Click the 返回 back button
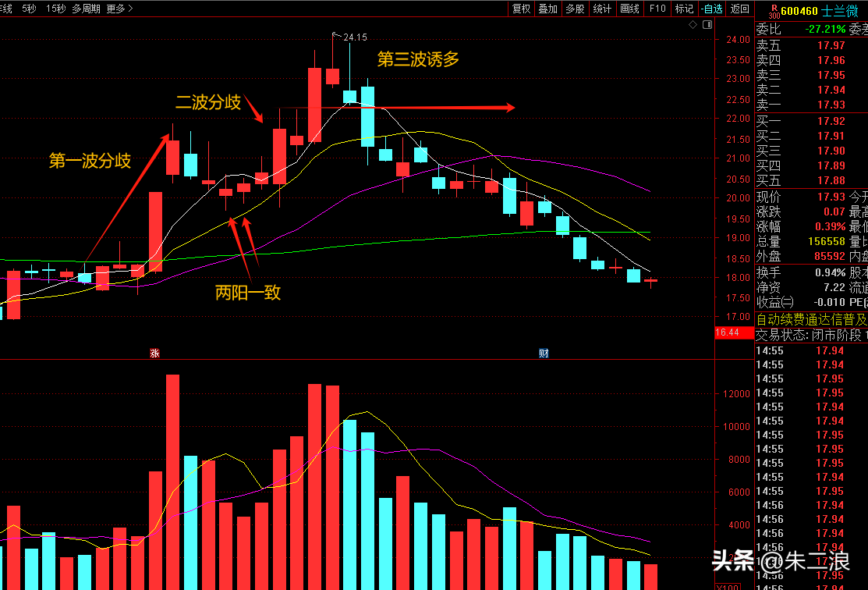 tap(739, 9)
